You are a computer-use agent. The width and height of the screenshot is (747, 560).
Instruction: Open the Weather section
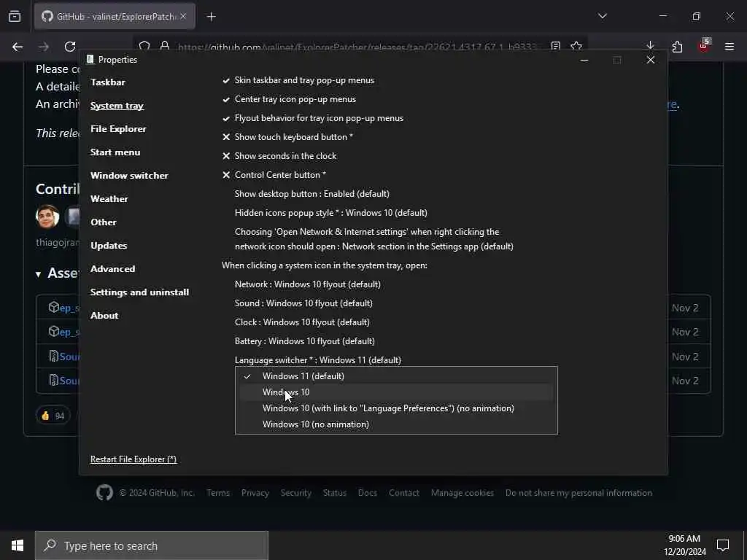click(109, 198)
